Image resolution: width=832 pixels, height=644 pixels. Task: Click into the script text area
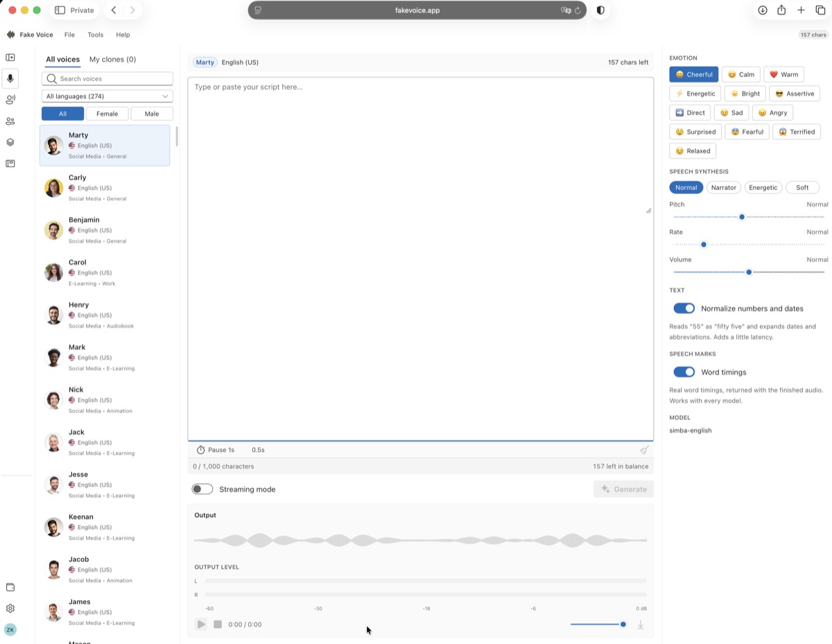(420, 258)
